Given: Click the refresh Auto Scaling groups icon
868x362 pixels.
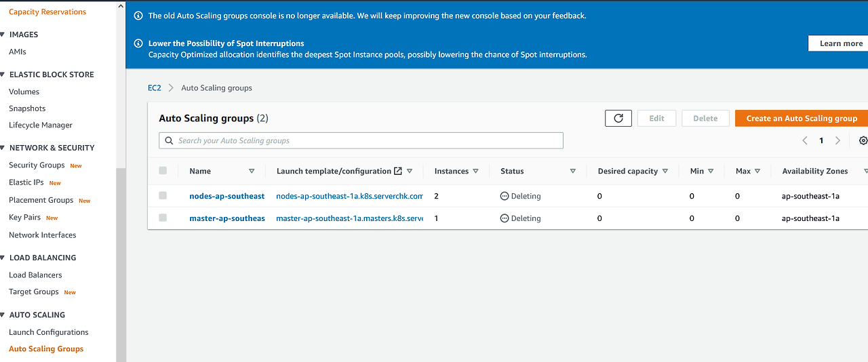Looking at the screenshot, I should pos(618,118).
